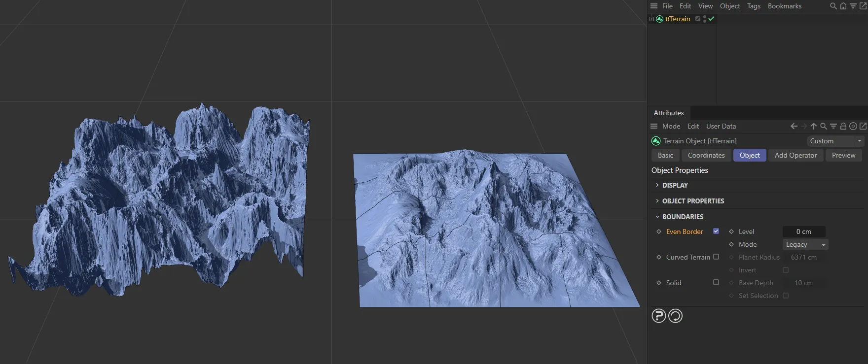Click the Attributes up arrow icon

click(x=814, y=126)
